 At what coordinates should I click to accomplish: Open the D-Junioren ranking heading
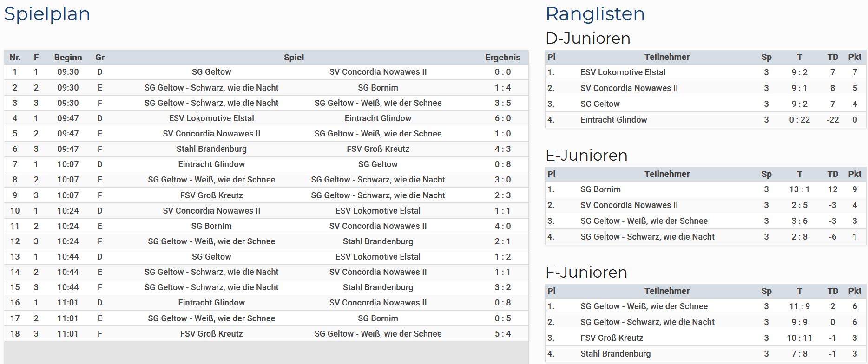tap(588, 38)
